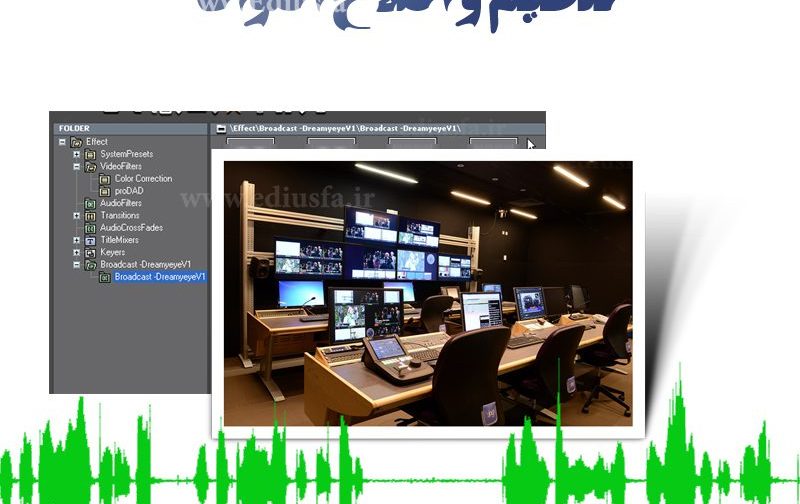The width and height of the screenshot is (800, 504).
Task: Click the broadcast control room photo
Action: pos(428,293)
